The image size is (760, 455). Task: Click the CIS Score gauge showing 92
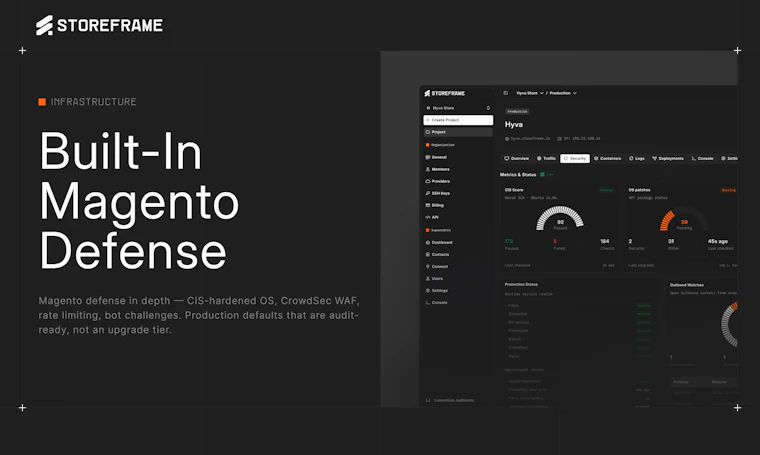560,218
